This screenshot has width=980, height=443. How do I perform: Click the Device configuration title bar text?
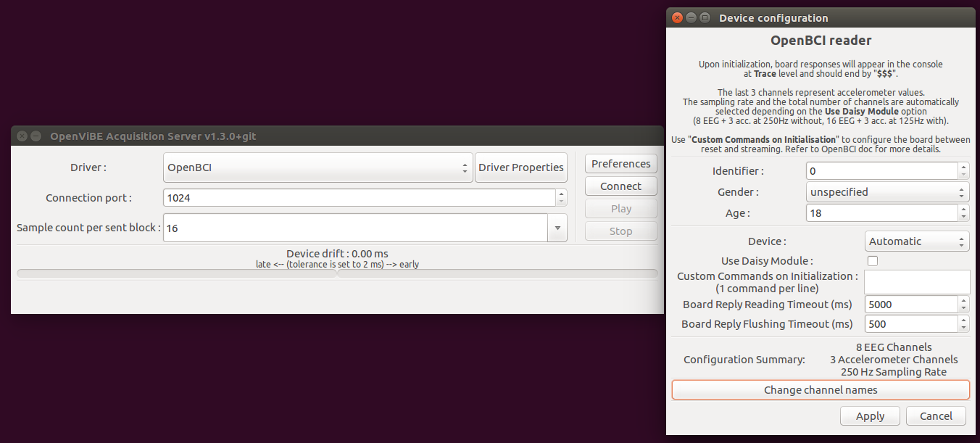[x=773, y=18]
